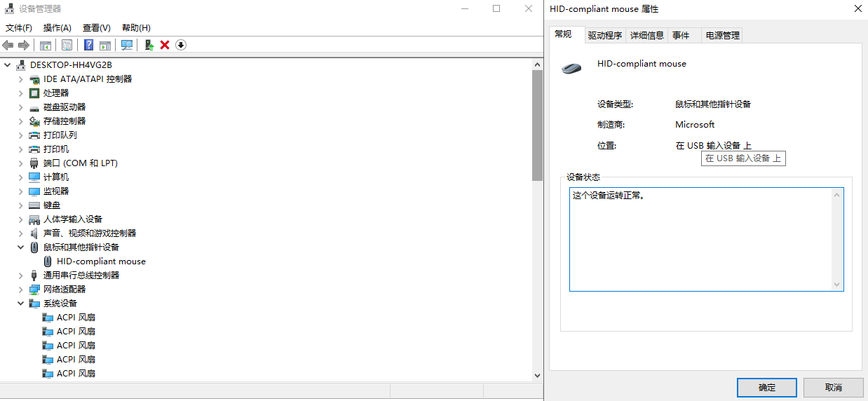Switch to the 详细信息 tab
The width and height of the screenshot is (868, 401).
pos(647,36)
